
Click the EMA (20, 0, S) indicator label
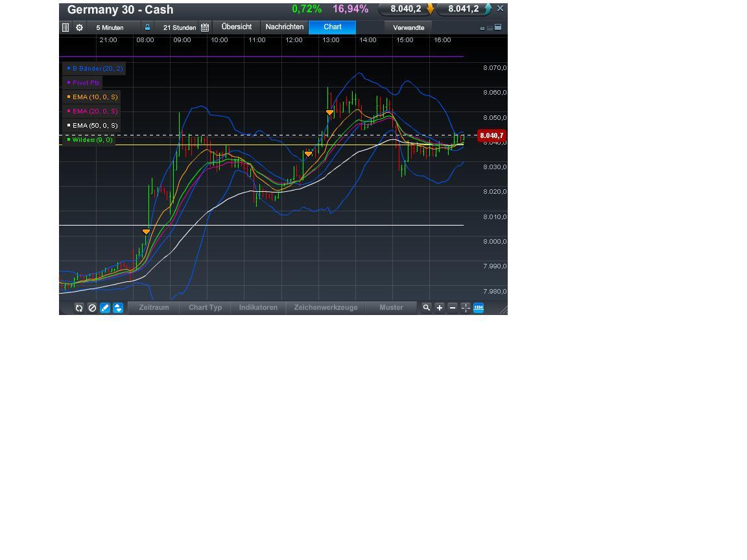coord(91,111)
